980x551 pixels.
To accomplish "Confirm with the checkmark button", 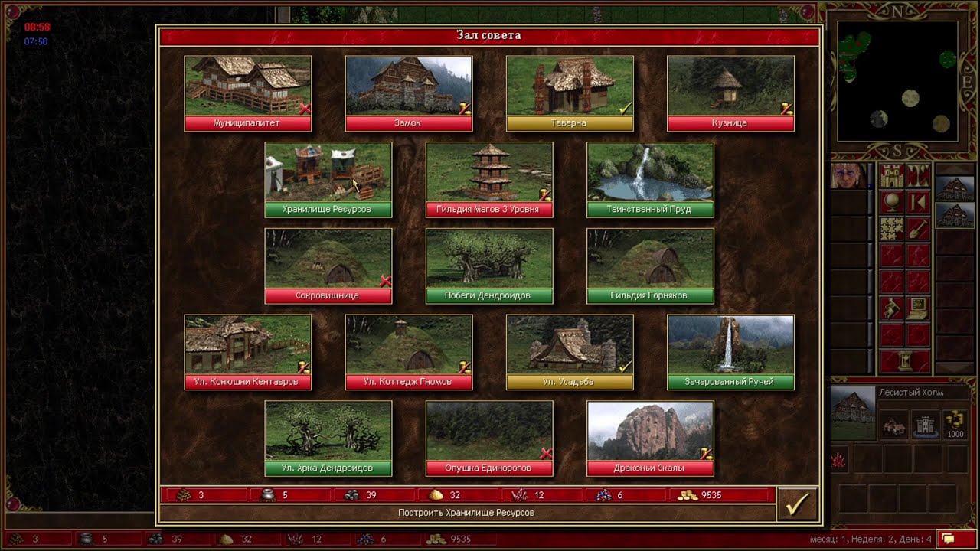I will [x=797, y=504].
